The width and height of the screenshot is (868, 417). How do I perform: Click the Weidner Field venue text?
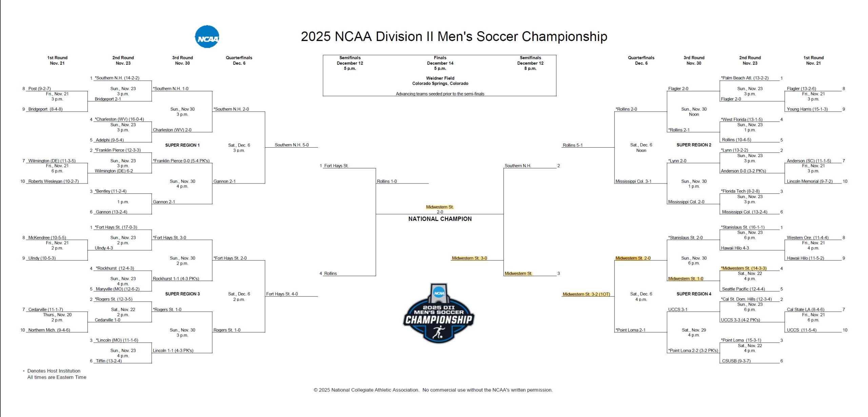tap(440, 78)
